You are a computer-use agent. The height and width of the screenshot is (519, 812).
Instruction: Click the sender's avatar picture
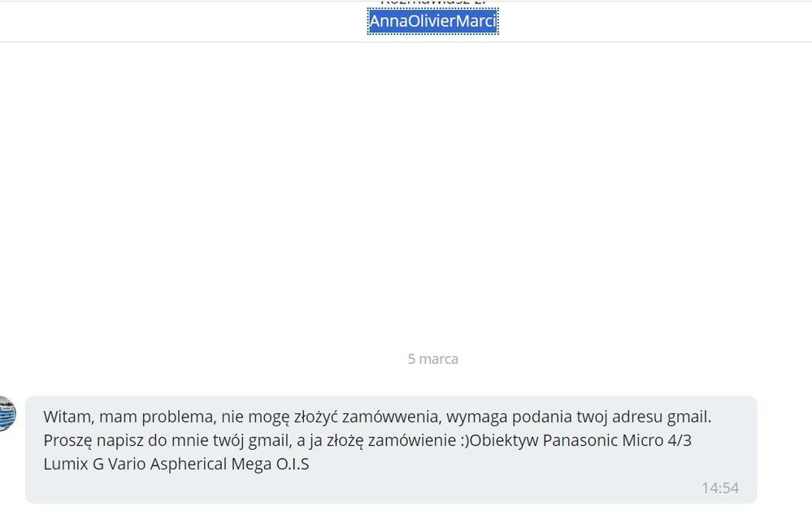[x=7, y=413]
